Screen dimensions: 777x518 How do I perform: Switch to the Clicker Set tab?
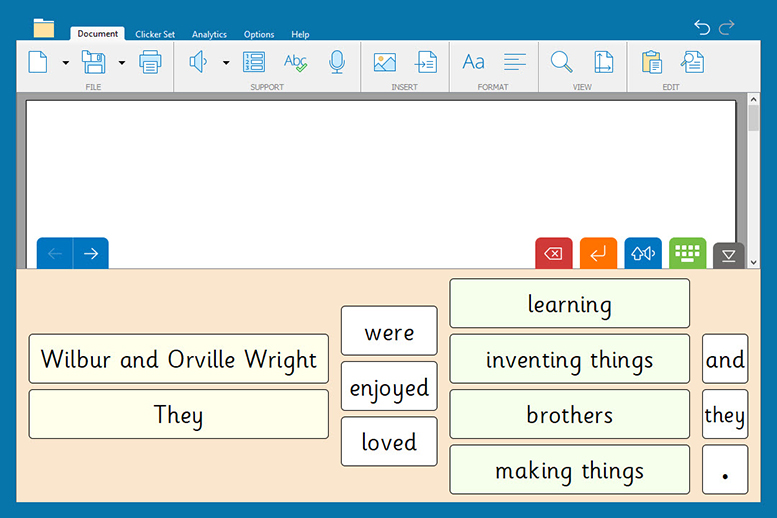coord(155,34)
